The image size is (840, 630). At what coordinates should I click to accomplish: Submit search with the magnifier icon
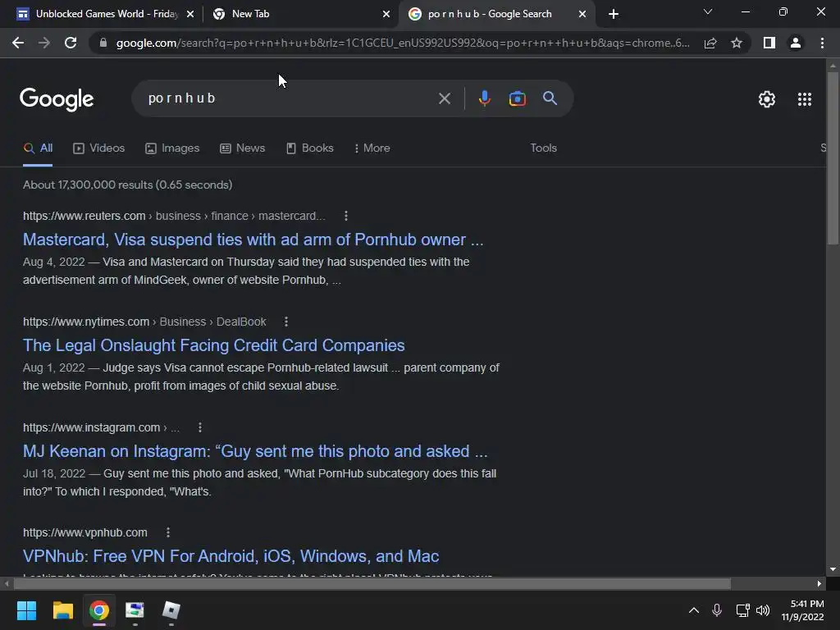[550, 98]
